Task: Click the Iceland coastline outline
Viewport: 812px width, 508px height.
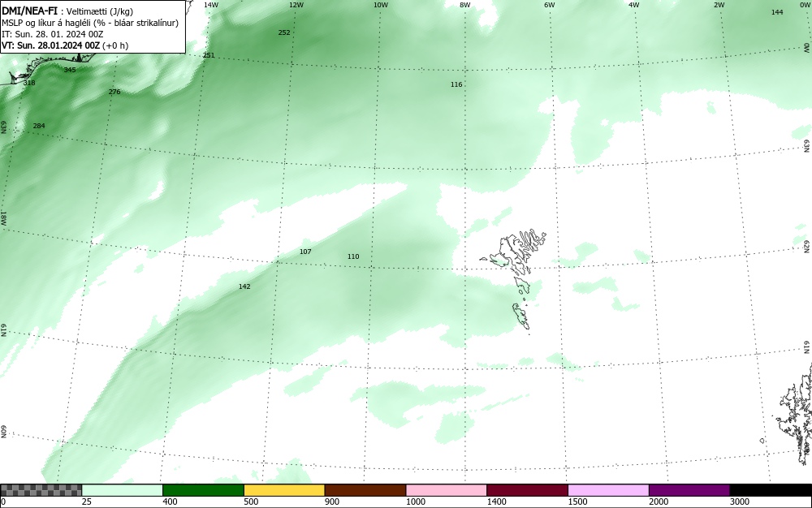Action: coord(50,67)
